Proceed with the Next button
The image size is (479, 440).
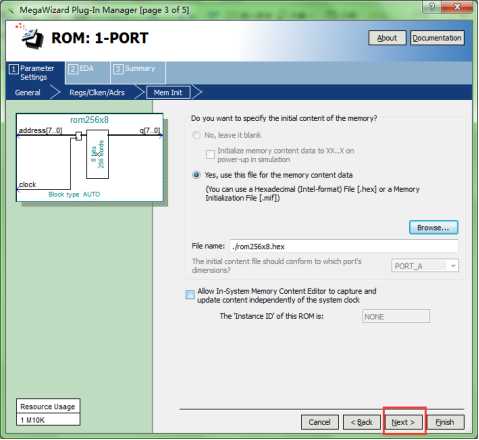tap(404, 422)
